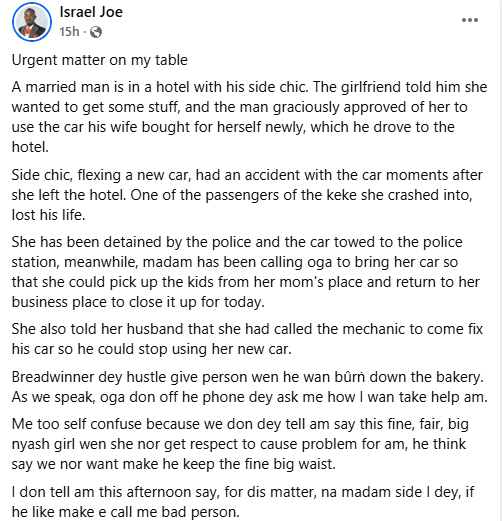This screenshot has width=502, height=521.
Task: Open the Israel Joe author name link
Action: pyautogui.click(x=91, y=12)
